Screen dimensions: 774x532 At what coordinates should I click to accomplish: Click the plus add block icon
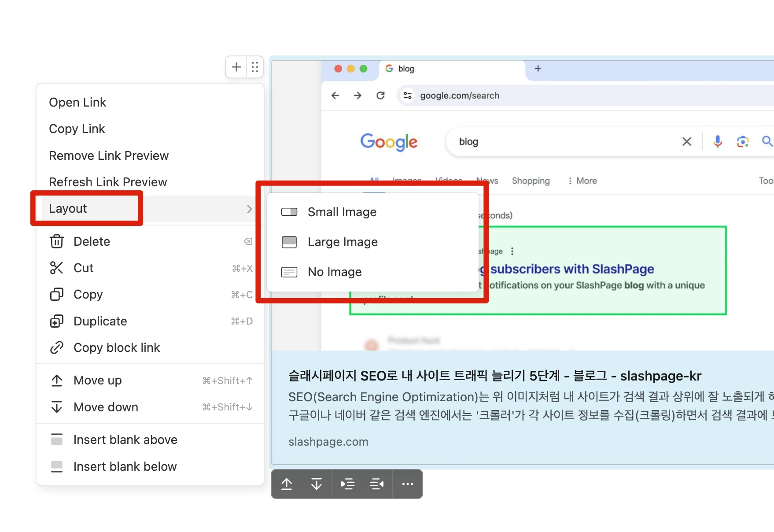[x=236, y=67]
